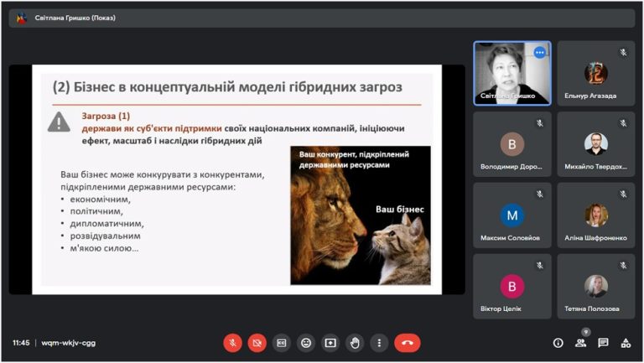
Task: Click muted mic icon on Володимир Доро...
Action: 540,123
